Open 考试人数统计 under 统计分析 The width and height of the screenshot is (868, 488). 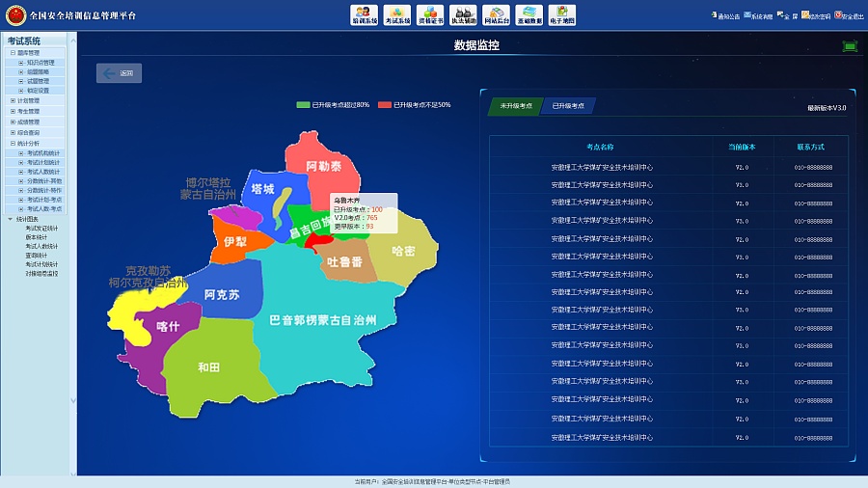43,172
